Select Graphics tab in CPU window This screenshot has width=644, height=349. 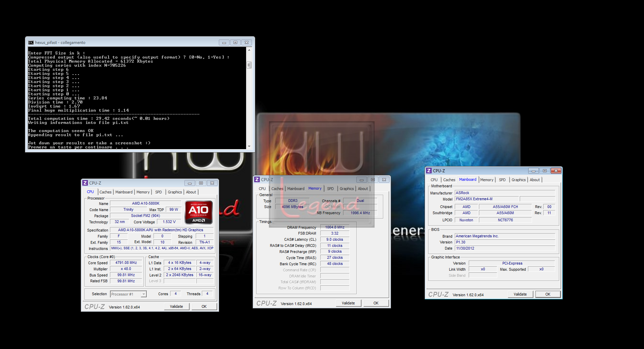[x=175, y=192]
